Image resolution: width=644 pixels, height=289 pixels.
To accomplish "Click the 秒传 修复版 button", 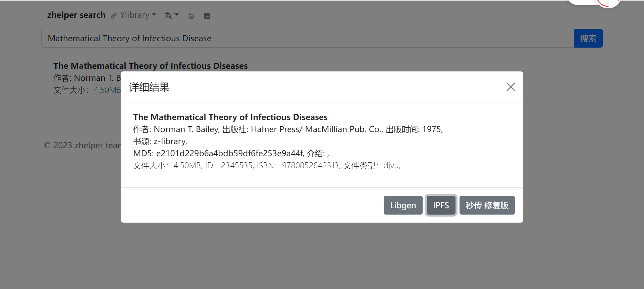I will 487,205.
